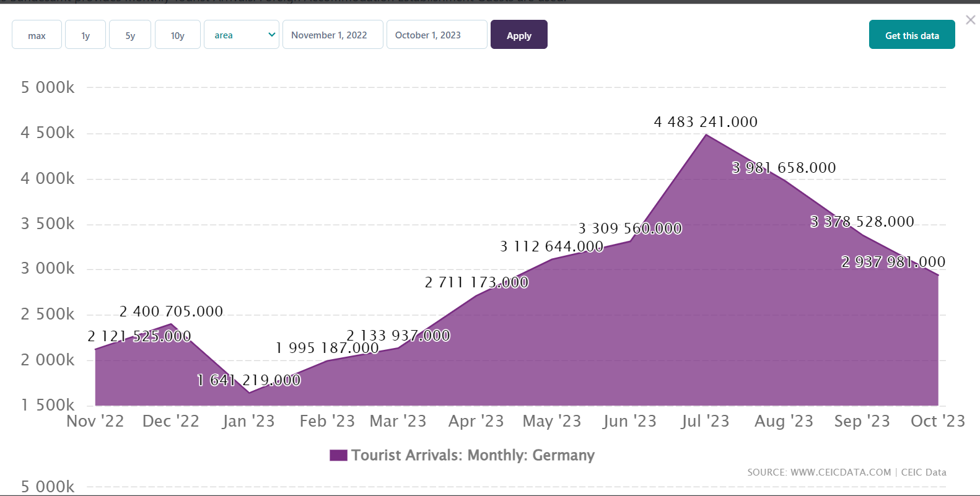980x496 pixels.
Task: Click the Sep '23 x-axis label
Action: [862, 422]
